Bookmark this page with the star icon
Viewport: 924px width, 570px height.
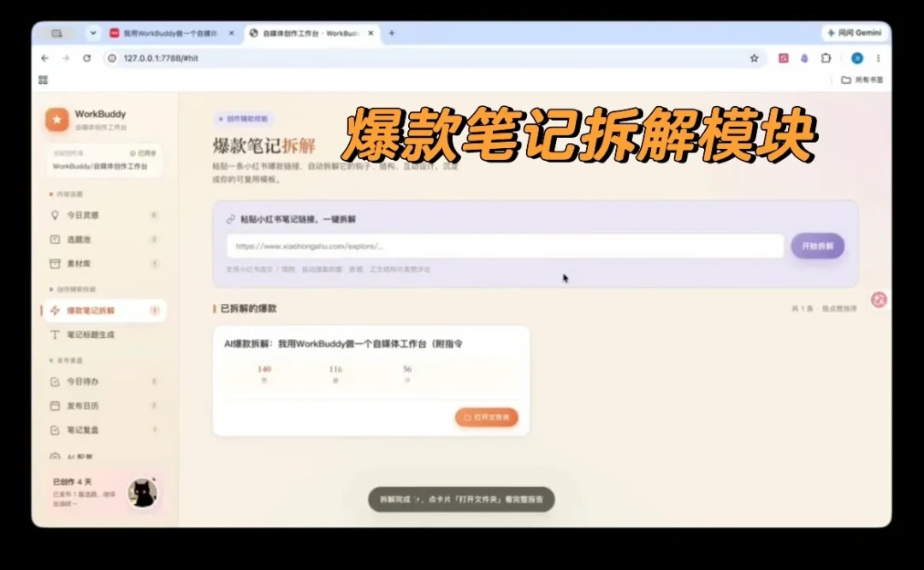754,57
